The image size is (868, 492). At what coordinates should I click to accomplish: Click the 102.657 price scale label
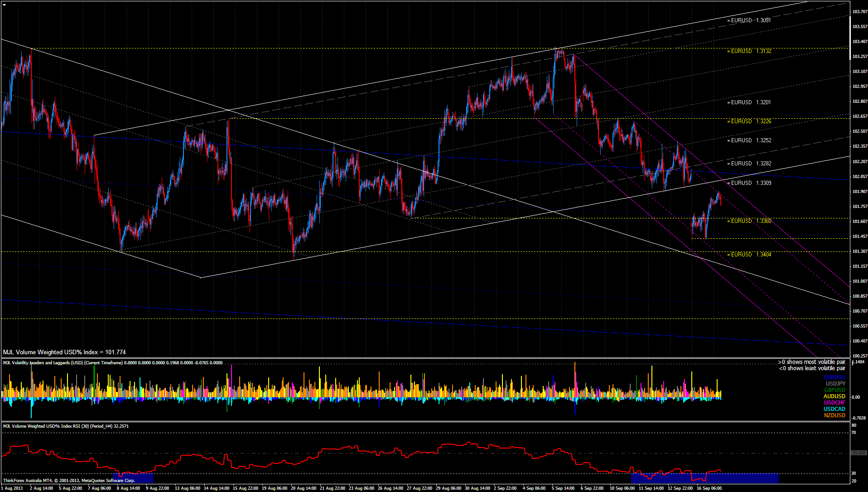point(859,116)
